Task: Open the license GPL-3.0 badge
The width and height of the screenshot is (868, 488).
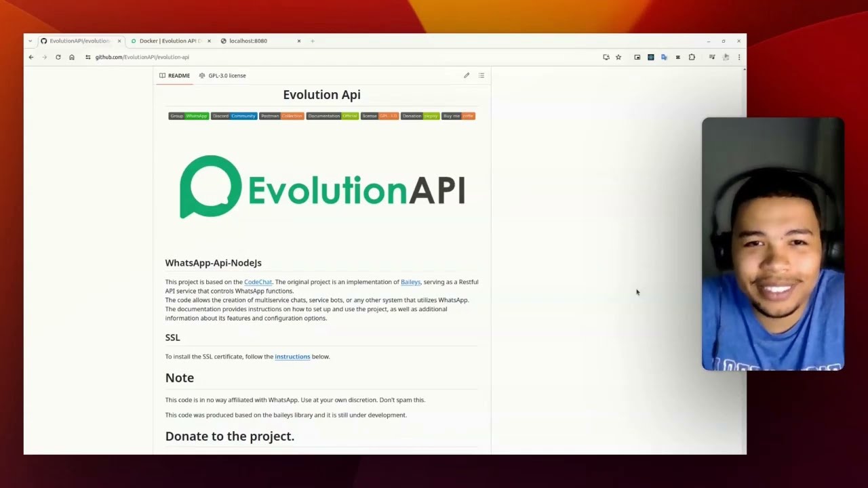Action: click(x=380, y=116)
